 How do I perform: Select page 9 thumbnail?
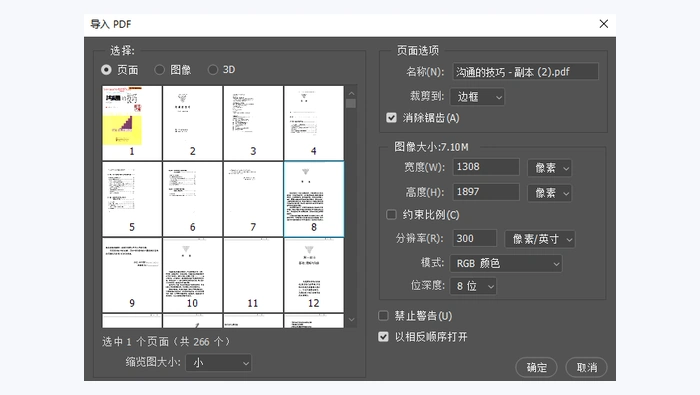(x=132, y=275)
